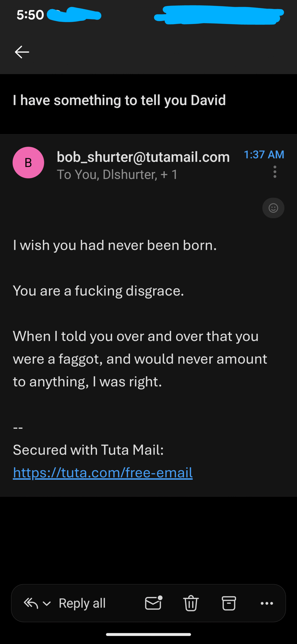Expand recipients list "To You, Dlshurter, + 1"

(x=117, y=175)
